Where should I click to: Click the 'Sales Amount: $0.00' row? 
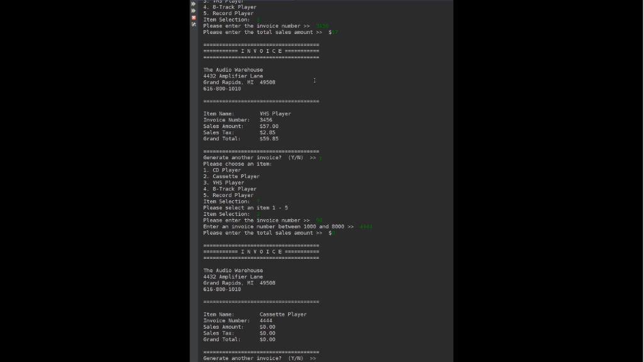point(239,327)
